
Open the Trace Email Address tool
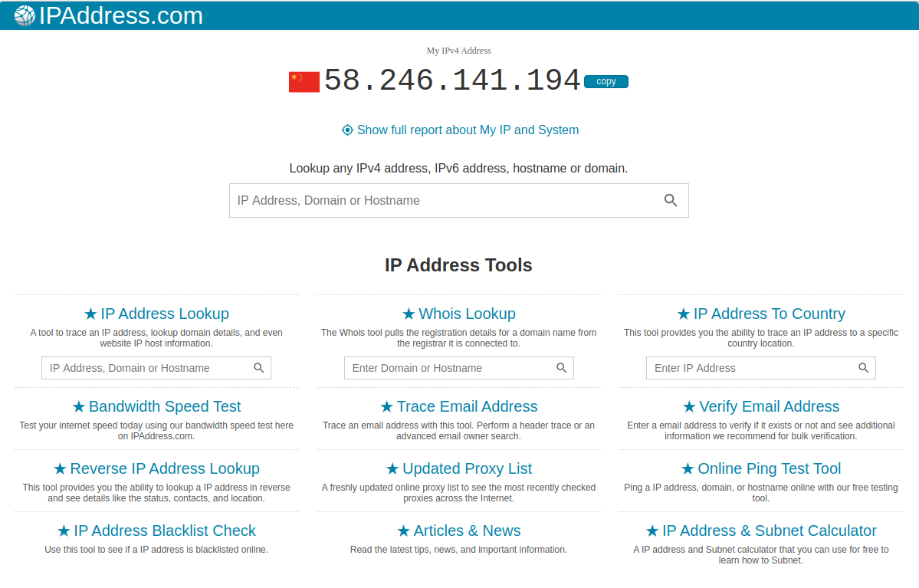tap(459, 406)
